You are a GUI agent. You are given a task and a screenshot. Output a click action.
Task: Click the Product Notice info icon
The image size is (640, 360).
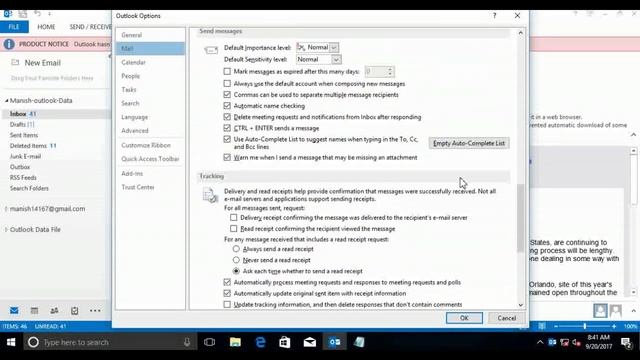[x=9, y=44]
